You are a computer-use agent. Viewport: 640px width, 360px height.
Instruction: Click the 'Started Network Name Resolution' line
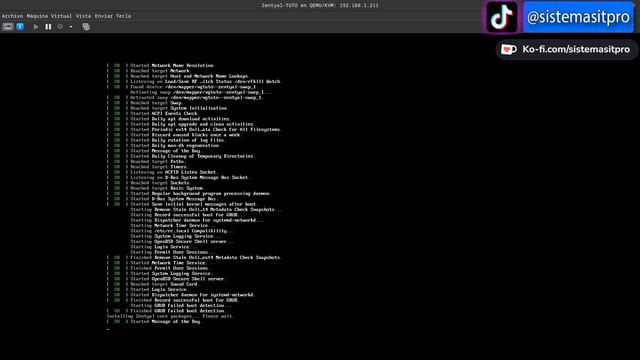[161, 65]
